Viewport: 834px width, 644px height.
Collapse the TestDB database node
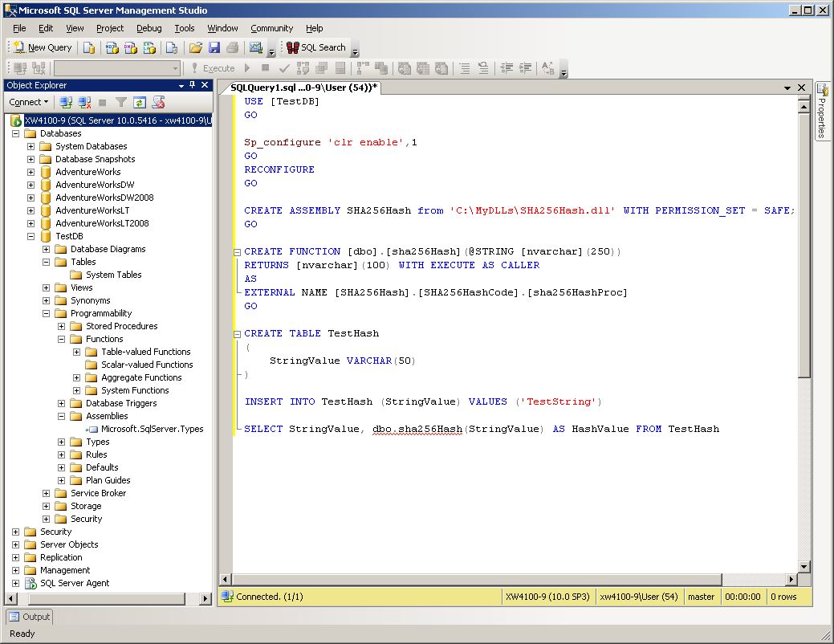(x=31, y=236)
